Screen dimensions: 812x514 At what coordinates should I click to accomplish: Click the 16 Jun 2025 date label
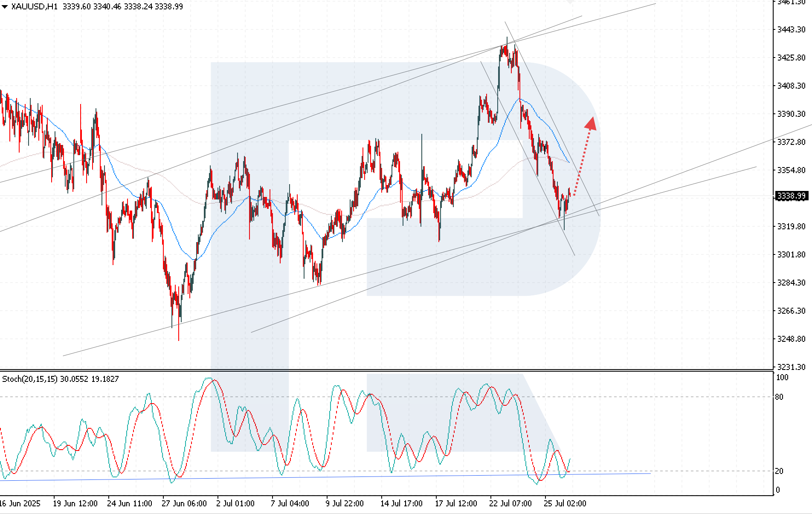coord(20,503)
